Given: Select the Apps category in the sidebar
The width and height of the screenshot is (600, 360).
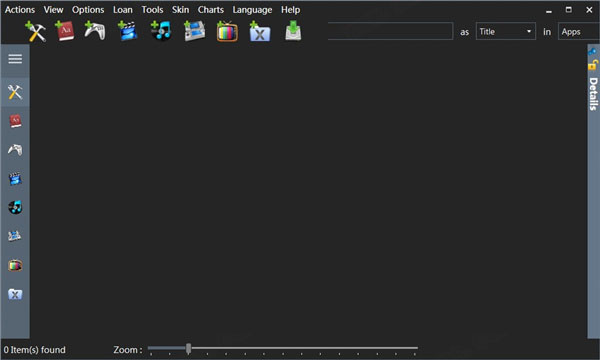Looking at the screenshot, I should [15, 92].
